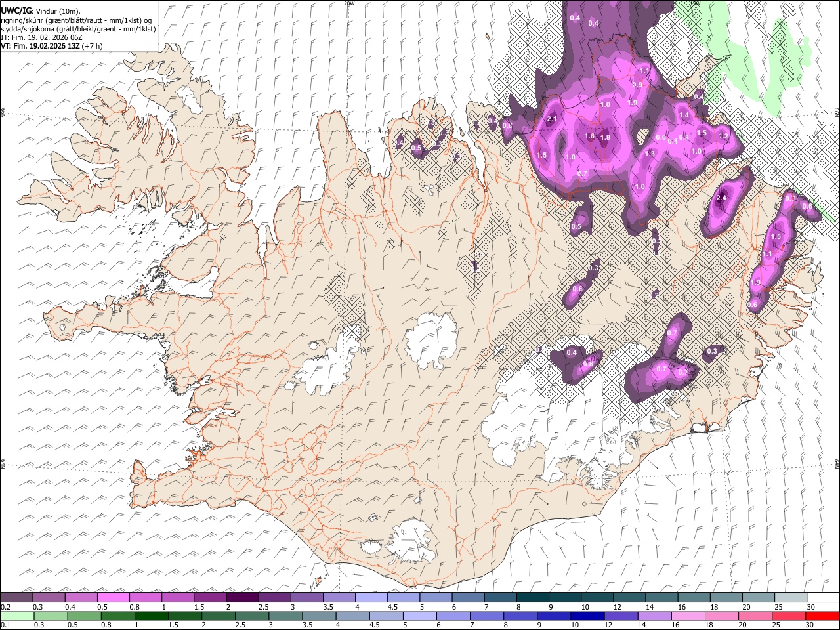Click the 2.1 precipitation value on the map
The height and width of the screenshot is (630, 840).
point(552,119)
